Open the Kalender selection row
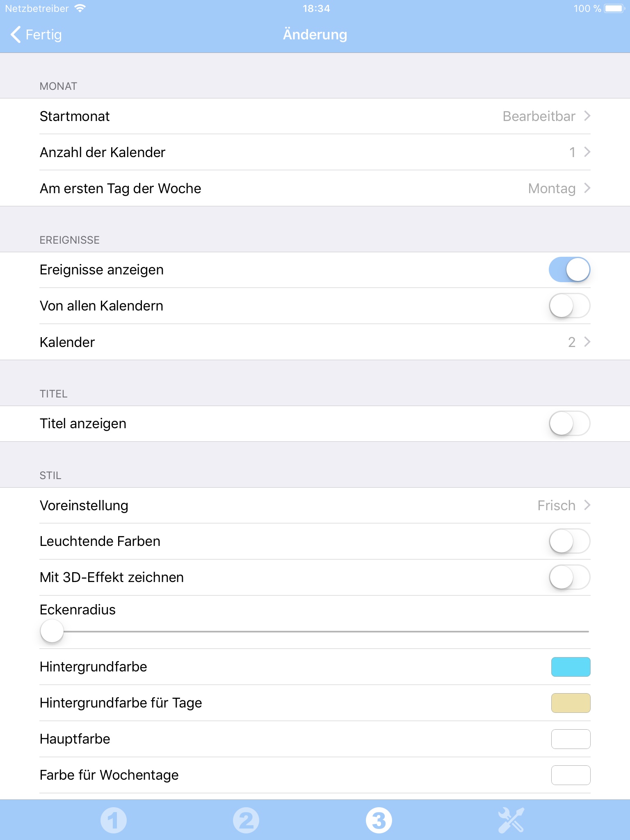The image size is (630, 840). point(315,342)
